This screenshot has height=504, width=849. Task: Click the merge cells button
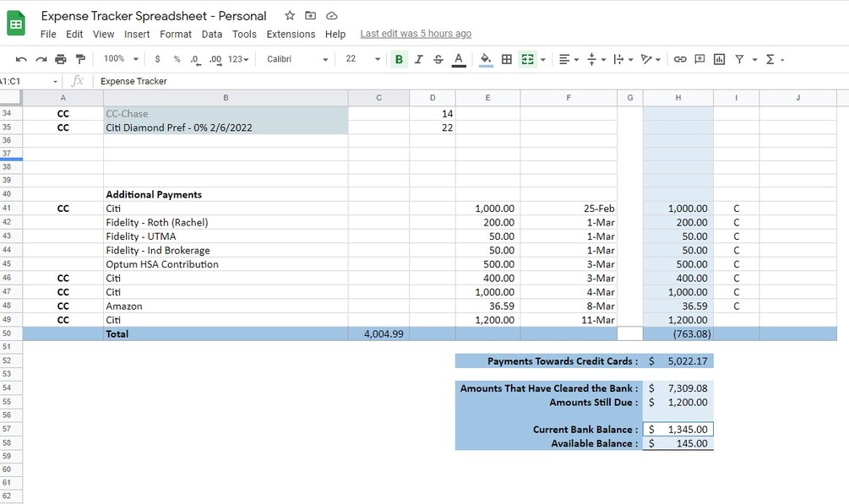[x=527, y=59]
